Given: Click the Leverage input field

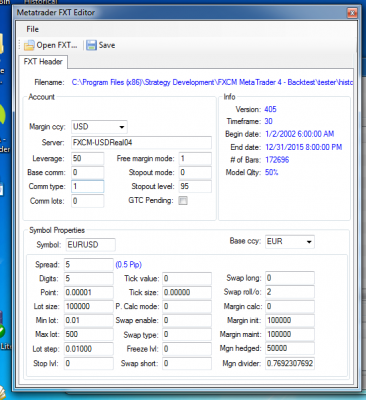Looking at the screenshot, I should coord(88,158).
